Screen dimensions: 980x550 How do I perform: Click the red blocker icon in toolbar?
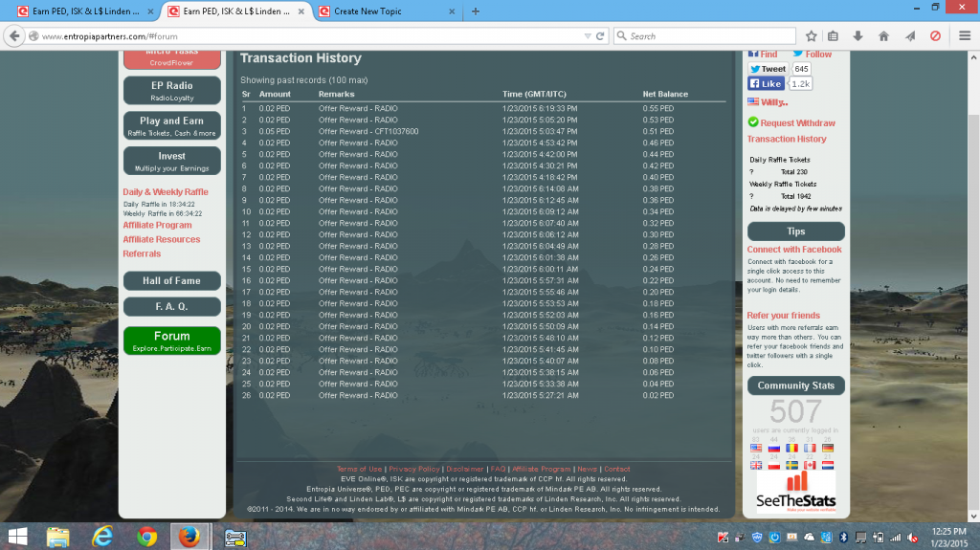[935, 36]
